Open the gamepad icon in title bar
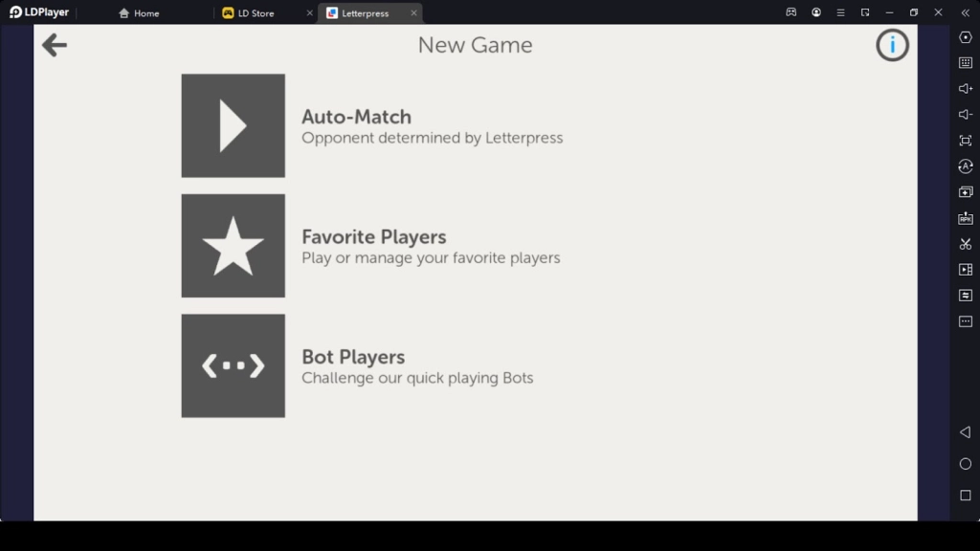980x551 pixels. (x=791, y=12)
